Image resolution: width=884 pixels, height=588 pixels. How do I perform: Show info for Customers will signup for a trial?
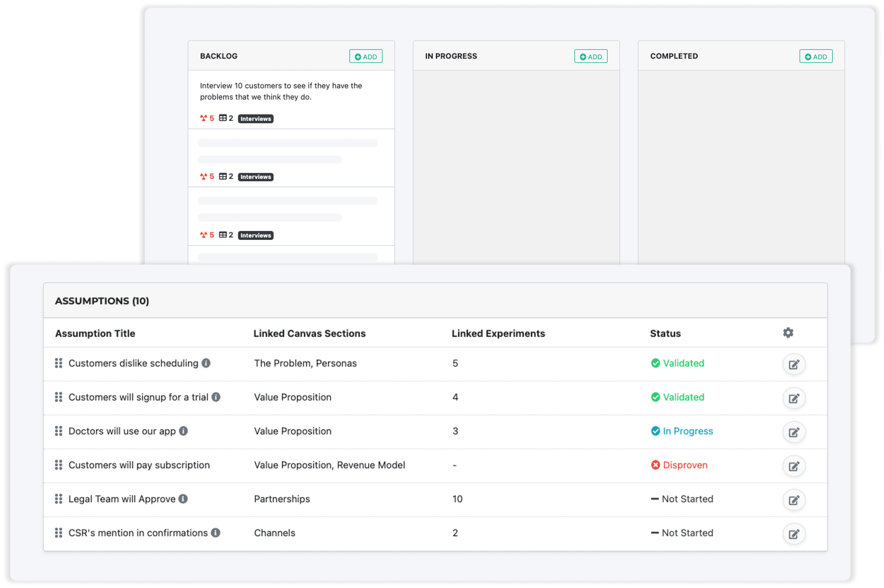pos(216,397)
